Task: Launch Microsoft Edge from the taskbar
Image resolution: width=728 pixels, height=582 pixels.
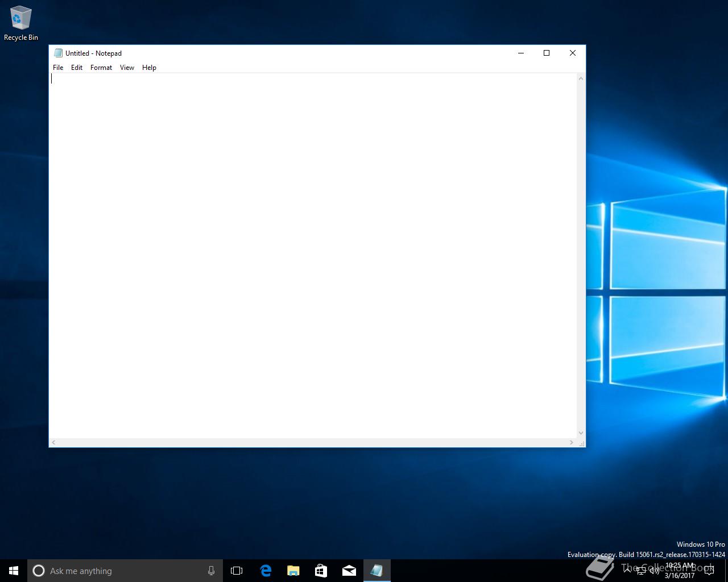Action: [266, 571]
